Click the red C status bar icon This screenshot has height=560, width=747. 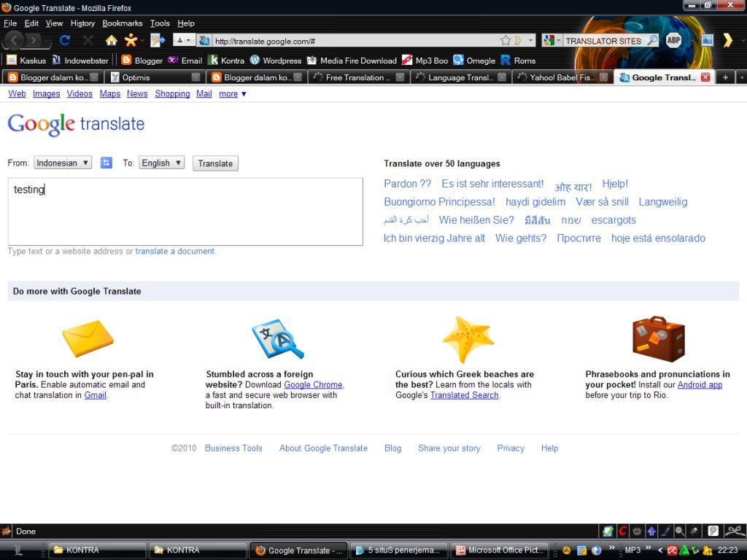click(x=622, y=531)
